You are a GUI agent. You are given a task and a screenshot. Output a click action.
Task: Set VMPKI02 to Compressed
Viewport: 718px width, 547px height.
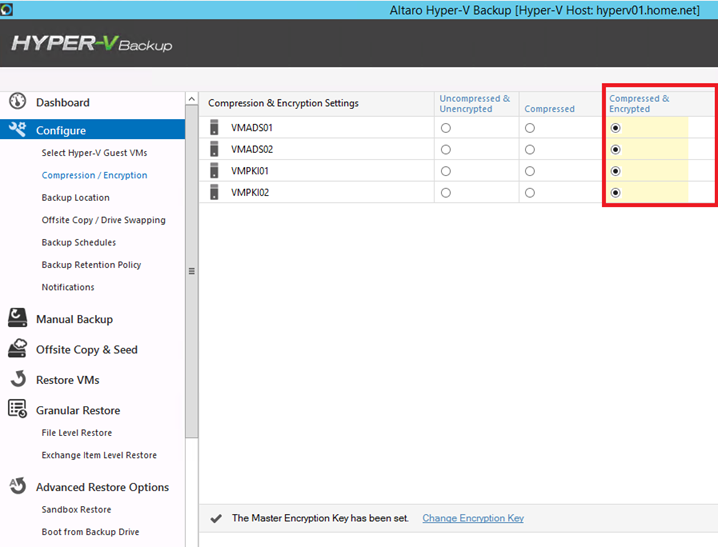(530, 193)
